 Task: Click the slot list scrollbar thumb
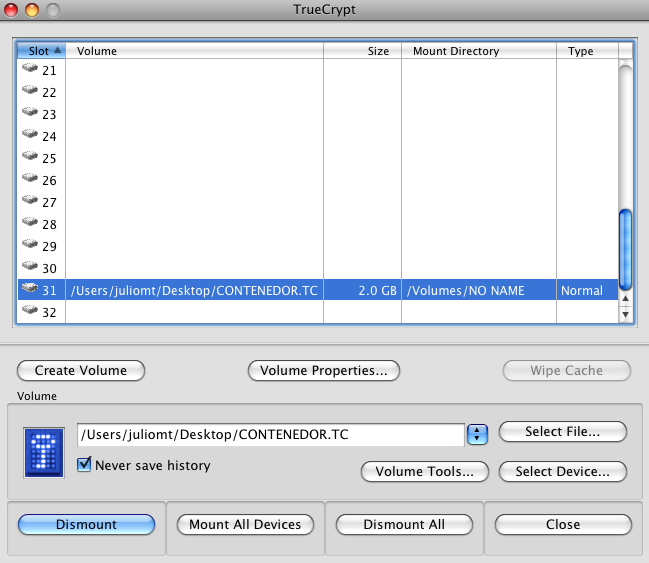(625, 250)
